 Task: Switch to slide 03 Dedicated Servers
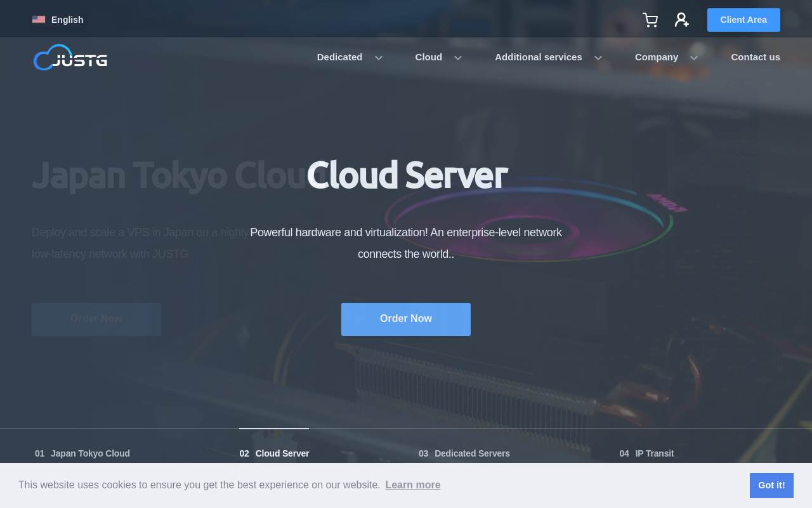(x=464, y=453)
